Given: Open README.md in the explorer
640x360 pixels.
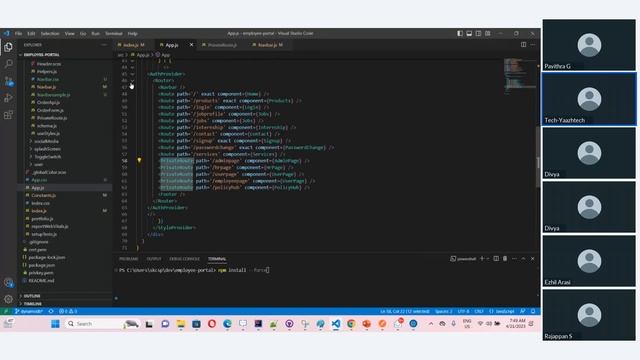Looking at the screenshot, I should pos(41,280).
